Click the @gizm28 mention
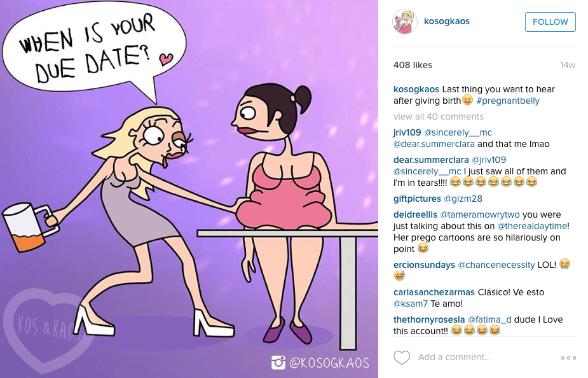Image resolution: width=588 pixels, height=378 pixels. 463,199
